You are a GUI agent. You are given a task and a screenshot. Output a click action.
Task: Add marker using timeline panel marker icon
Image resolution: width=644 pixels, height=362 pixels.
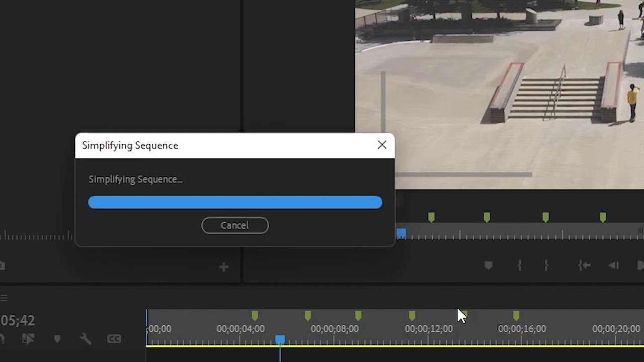tap(57, 339)
